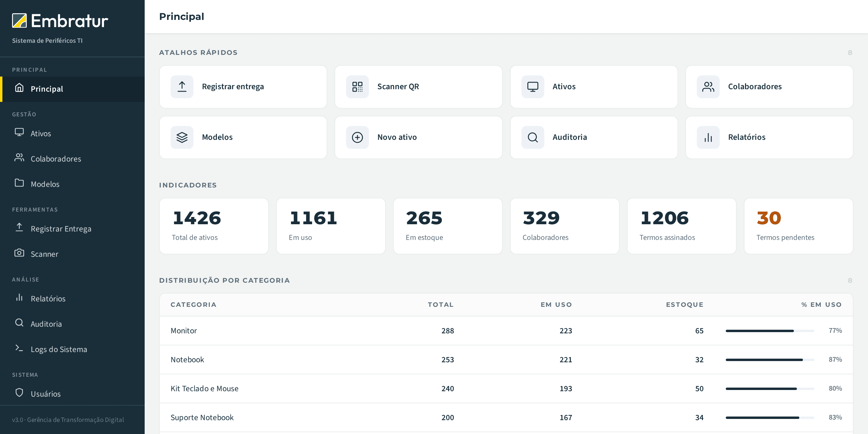Click the 329 Colaboradores indicator card
The image size is (868, 434).
click(x=565, y=226)
